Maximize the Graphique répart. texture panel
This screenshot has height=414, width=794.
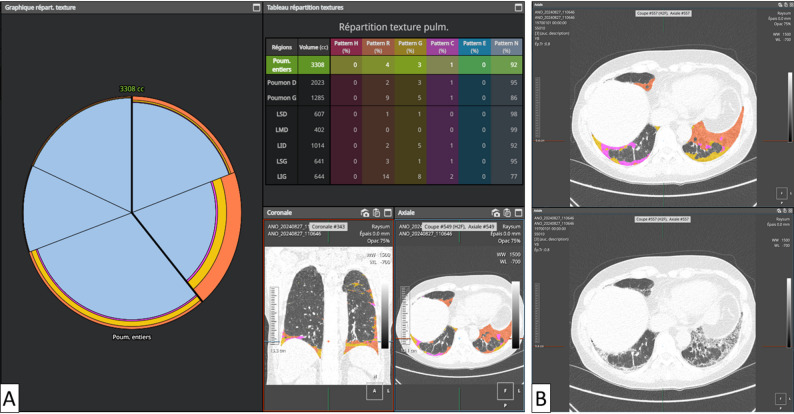(256, 8)
